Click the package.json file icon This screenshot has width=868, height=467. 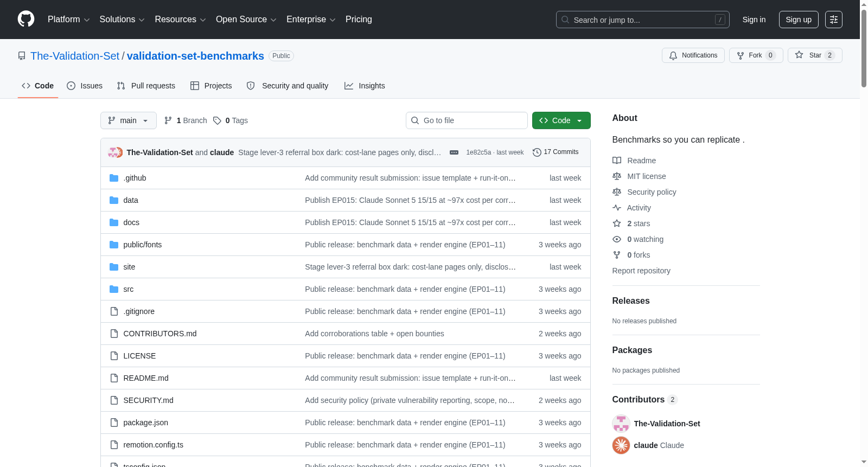point(114,423)
